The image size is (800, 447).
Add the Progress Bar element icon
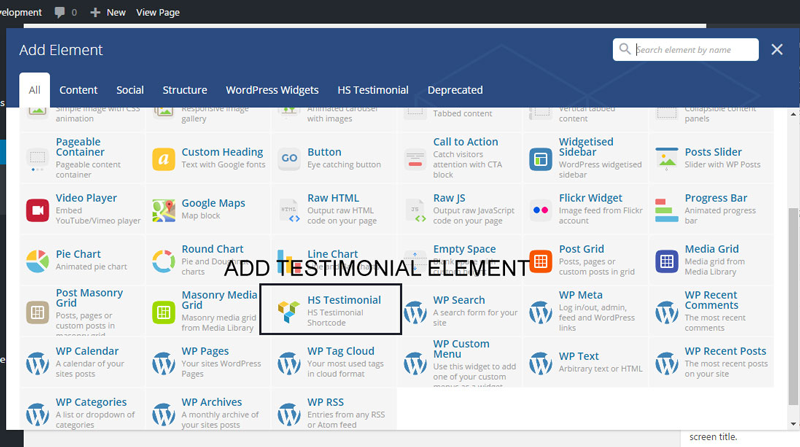[x=667, y=210]
